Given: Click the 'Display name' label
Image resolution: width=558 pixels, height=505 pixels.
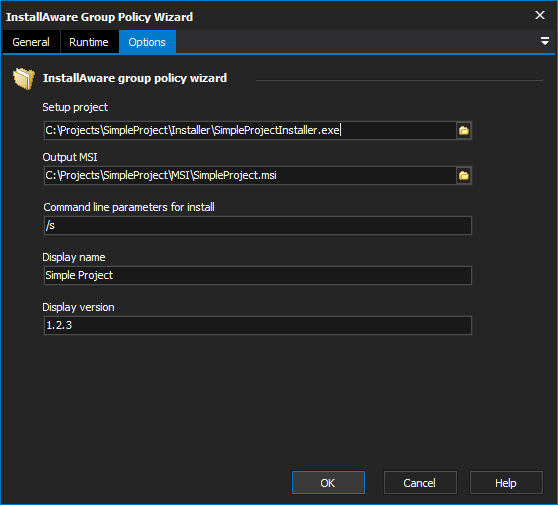Looking at the screenshot, I should pos(74,257).
